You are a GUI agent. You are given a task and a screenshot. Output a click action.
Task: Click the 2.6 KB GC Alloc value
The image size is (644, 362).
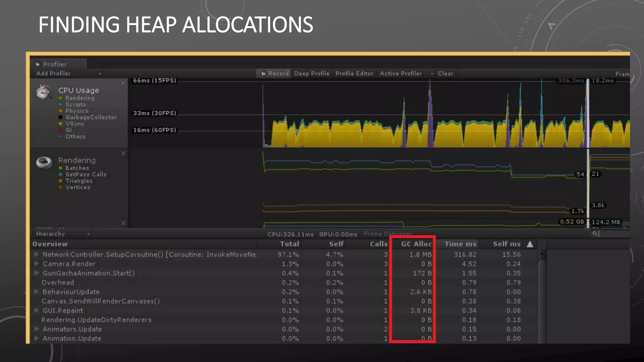[421, 292]
